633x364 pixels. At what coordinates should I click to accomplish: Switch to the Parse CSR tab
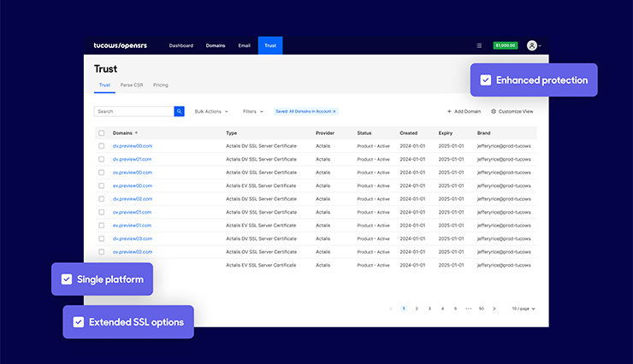pos(132,85)
